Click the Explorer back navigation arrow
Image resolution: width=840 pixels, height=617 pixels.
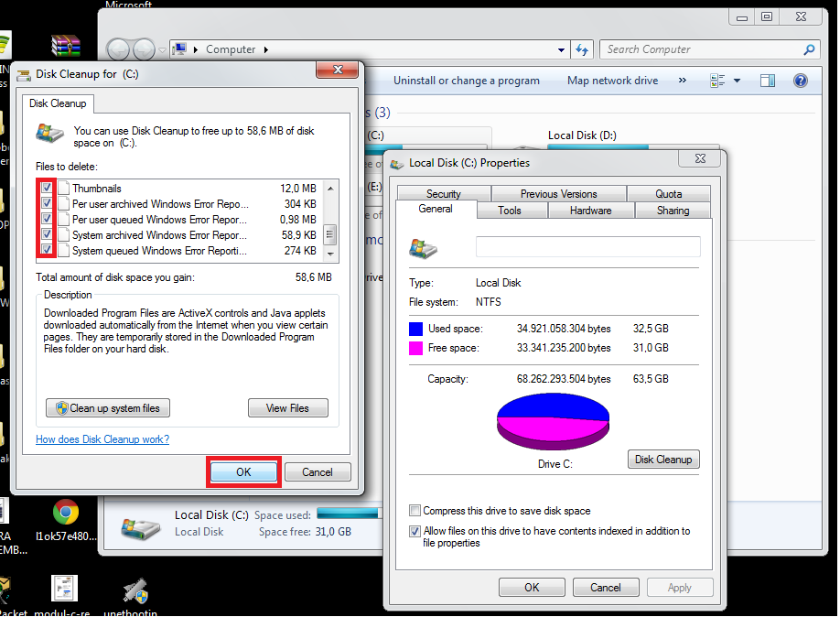(118, 49)
